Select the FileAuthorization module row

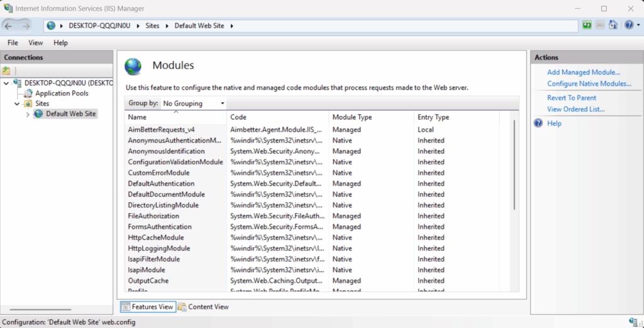point(311,216)
